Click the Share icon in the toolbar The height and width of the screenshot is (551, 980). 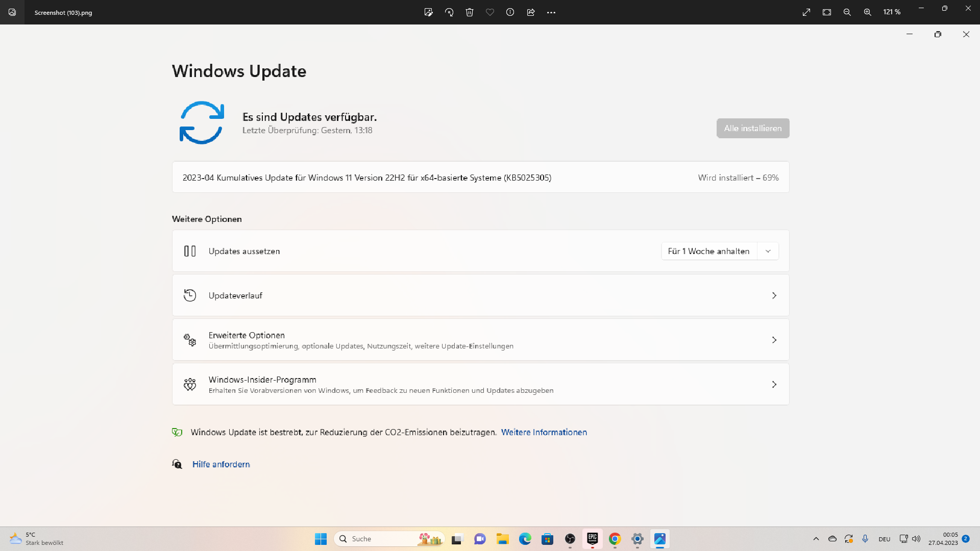point(531,12)
